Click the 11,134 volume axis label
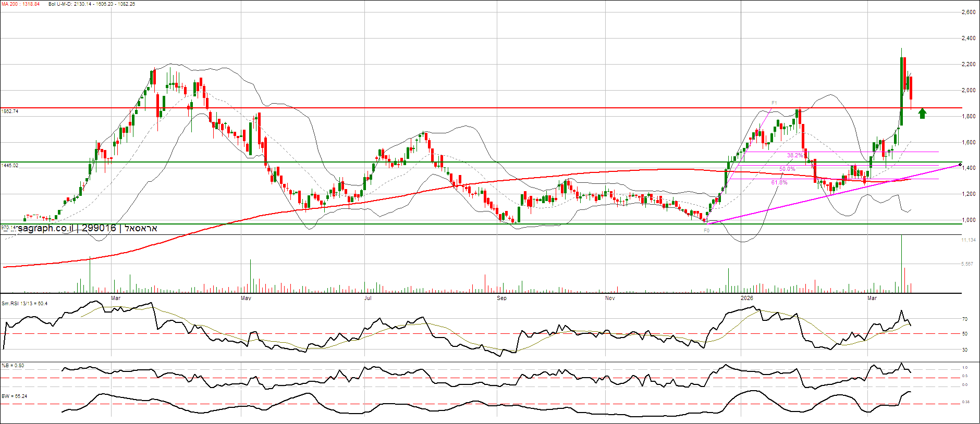Image resolution: width=980 pixels, height=424 pixels. click(968, 240)
